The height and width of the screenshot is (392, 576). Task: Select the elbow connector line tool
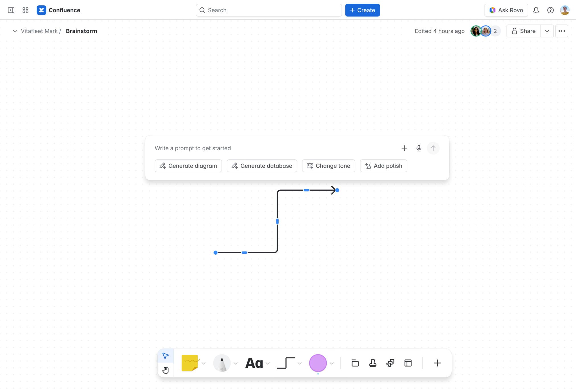[286, 363]
